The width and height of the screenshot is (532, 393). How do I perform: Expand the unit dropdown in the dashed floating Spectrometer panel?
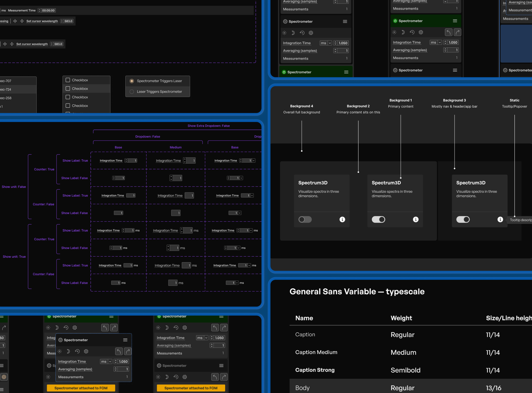pos(111,362)
